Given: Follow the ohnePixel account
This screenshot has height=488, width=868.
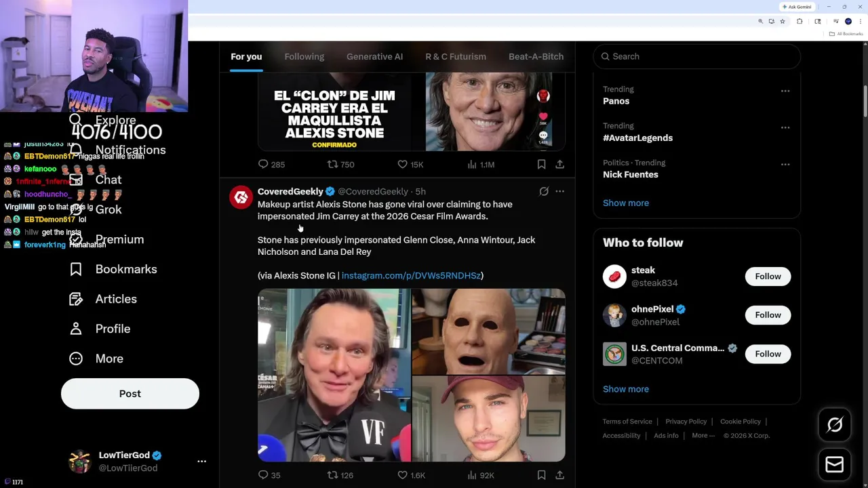Looking at the screenshot, I should click(768, 314).
